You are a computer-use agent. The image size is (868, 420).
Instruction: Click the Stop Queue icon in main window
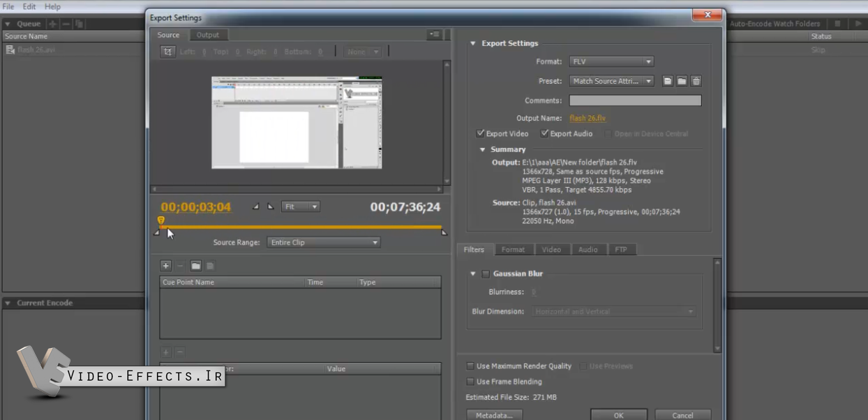coord(838,24)
